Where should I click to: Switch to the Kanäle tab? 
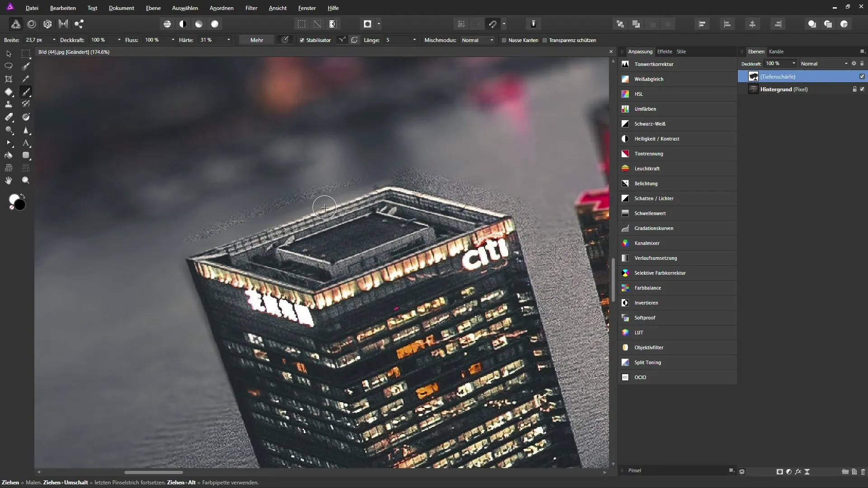776,52
